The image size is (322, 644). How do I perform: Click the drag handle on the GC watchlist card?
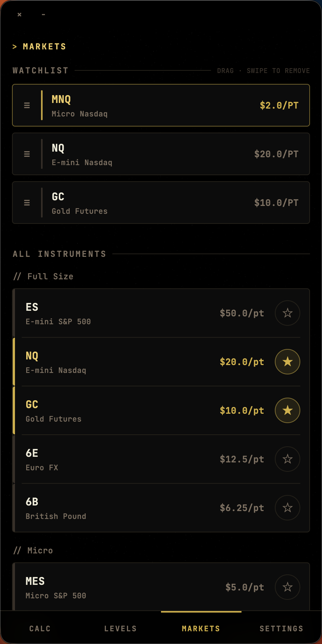[27, 202]
